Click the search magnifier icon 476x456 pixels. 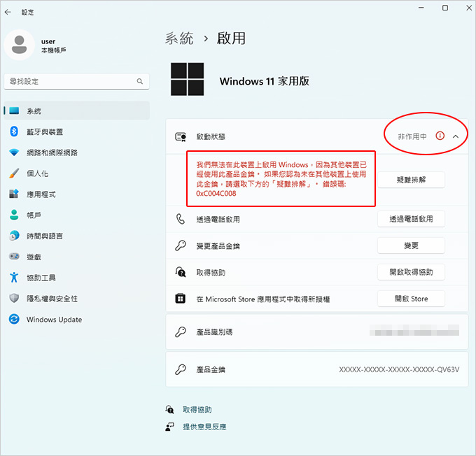pyautogui.click(x=139, y=81)
